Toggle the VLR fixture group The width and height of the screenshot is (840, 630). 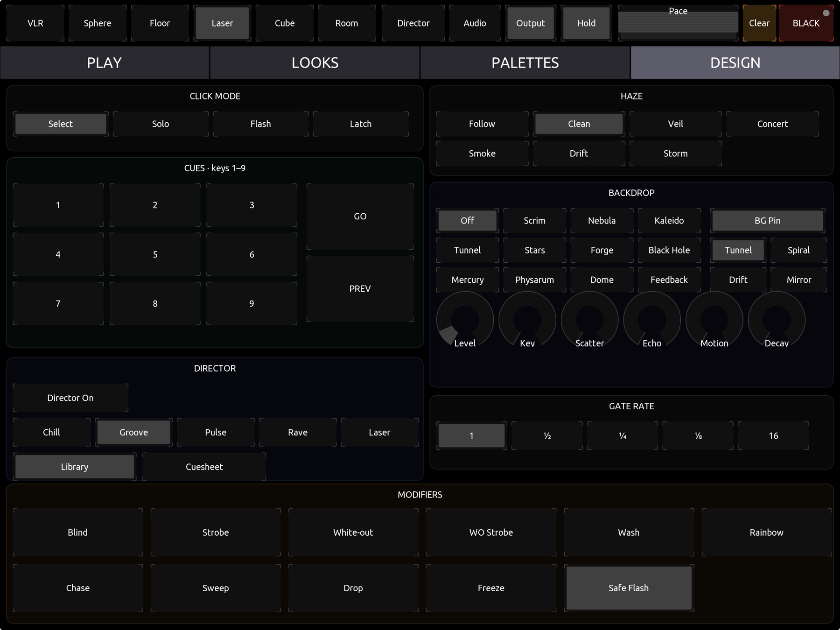35,23
